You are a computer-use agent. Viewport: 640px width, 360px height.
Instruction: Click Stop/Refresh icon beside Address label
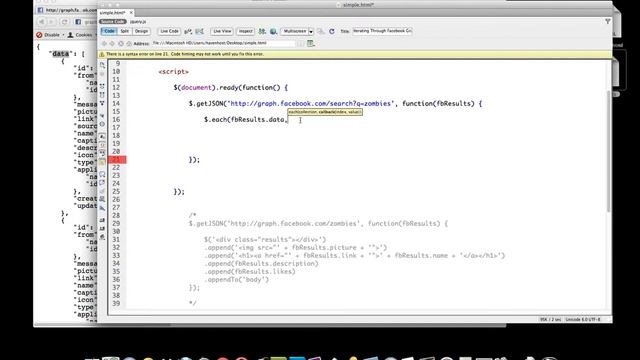[x=120, y=43]
